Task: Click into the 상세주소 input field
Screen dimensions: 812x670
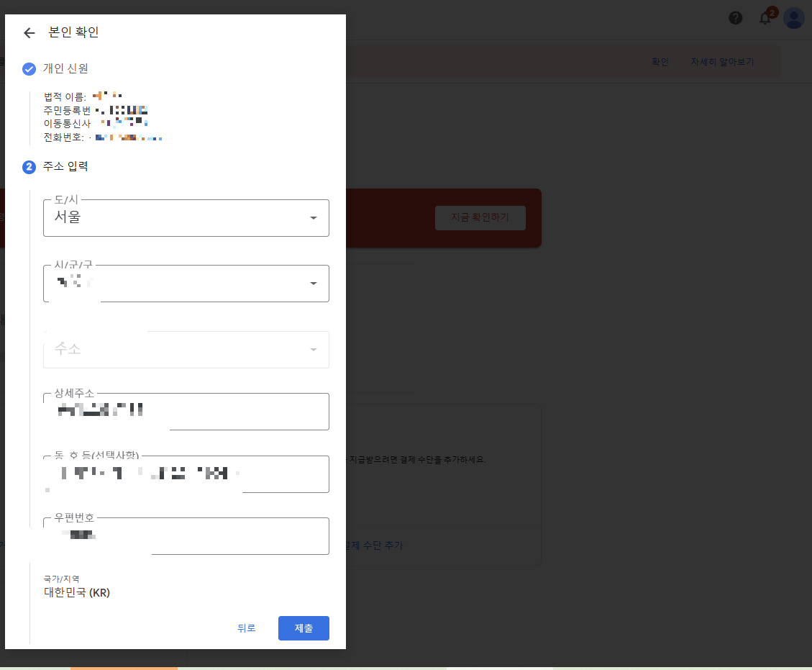Action: pyautogui.click(x=186, y=412)
